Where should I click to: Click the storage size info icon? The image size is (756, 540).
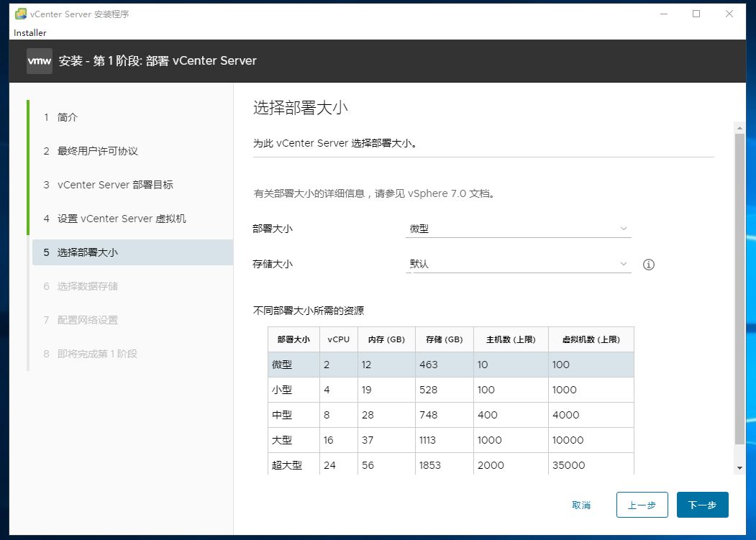tap(649, 264)
